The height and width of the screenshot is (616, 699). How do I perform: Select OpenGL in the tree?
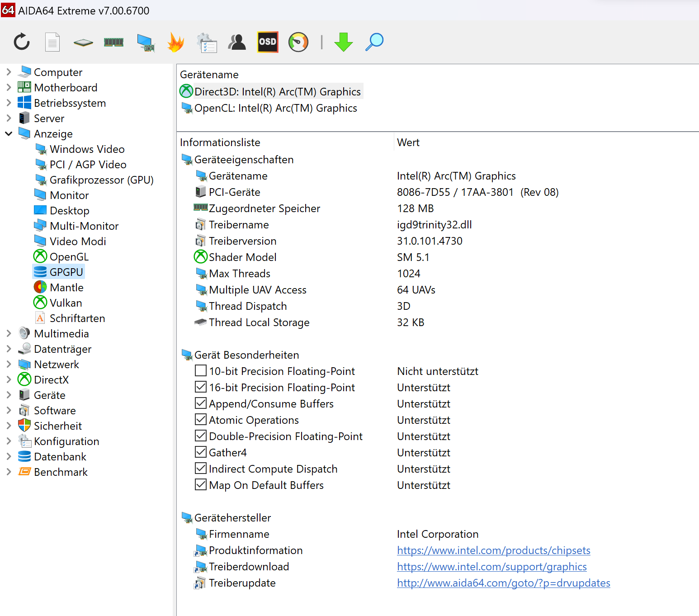coord(61,256)
